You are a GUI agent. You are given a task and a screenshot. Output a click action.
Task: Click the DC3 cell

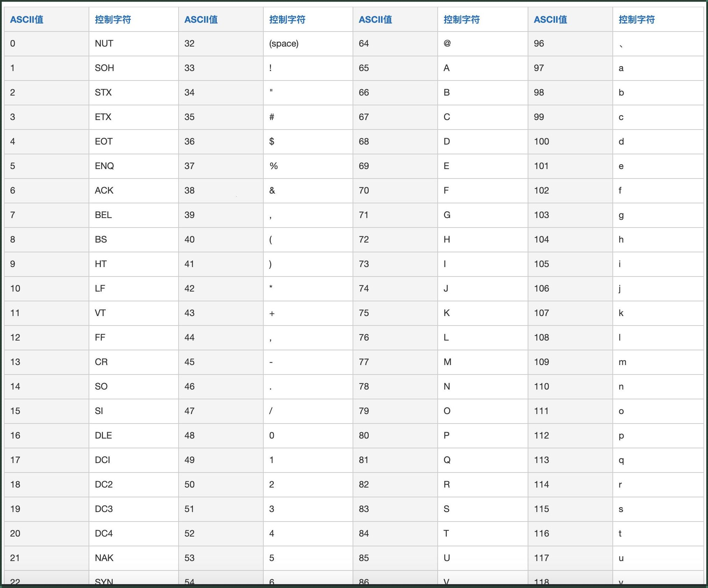(x=134, y=509)
